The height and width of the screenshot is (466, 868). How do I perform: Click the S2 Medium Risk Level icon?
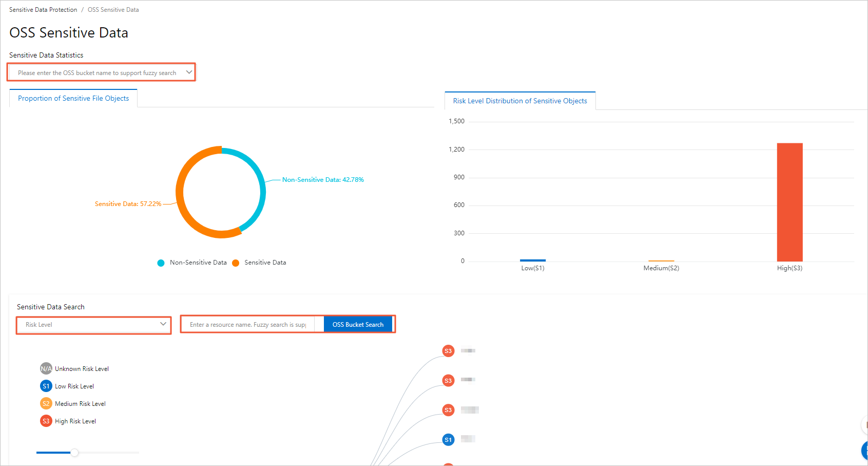(x=46, y=403)
